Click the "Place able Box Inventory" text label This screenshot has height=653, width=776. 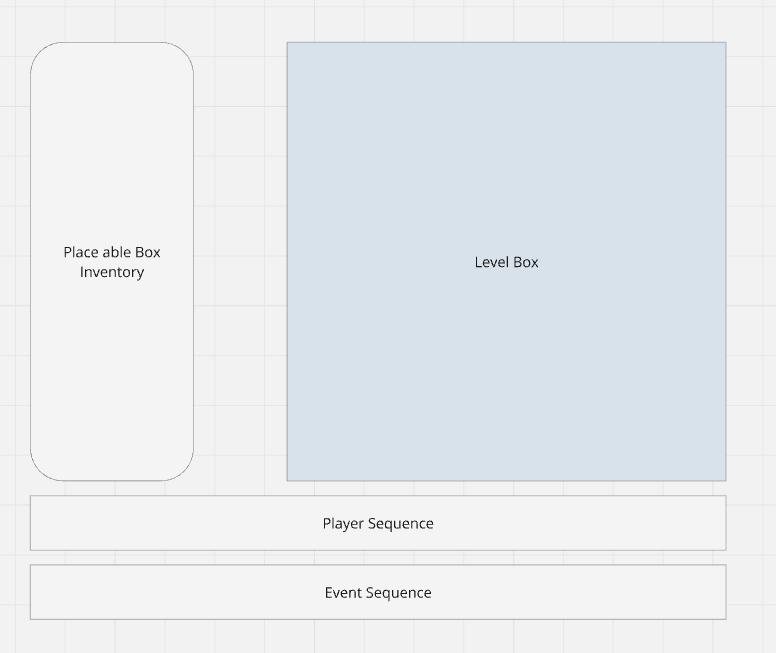pyautogui.click(x=112, y=262)
